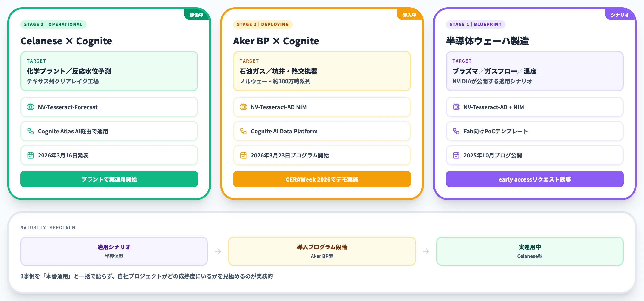The width and height of the screenshot is (644, 301).
Task: Click chip icon beside NV-Tesseract-AD + NIM
Action: pyautogui.click(x=456, y=107)
